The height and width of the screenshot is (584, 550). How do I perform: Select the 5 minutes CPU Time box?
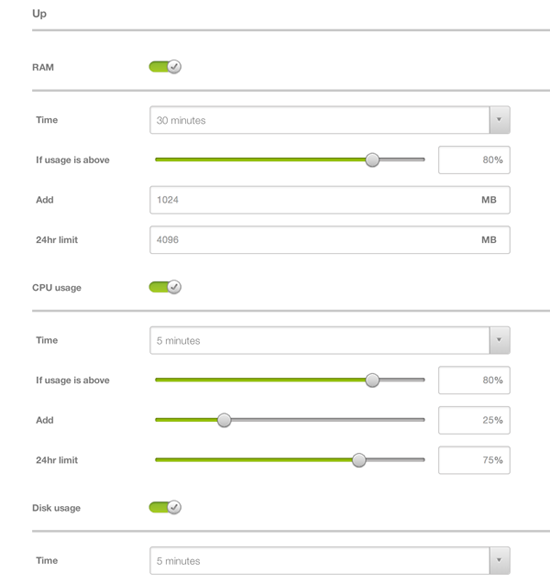click(x=319, y=340)
